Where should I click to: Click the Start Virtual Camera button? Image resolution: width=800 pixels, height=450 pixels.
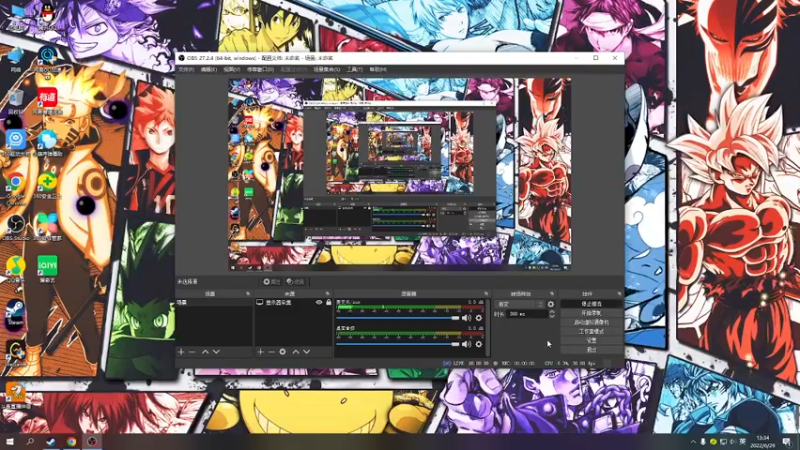pos(591,322)
